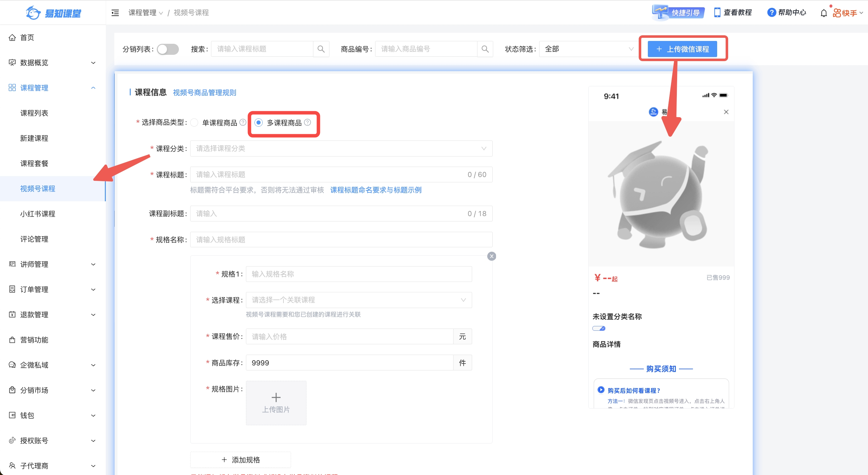Collapse the 课程管理 chevron
This screenshot has width=868, height=475.
point(93,88)
